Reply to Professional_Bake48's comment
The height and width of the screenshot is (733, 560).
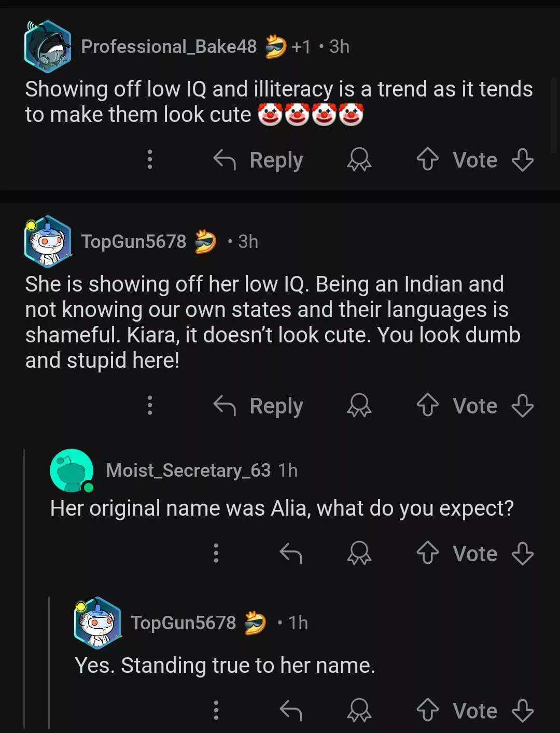259,160
